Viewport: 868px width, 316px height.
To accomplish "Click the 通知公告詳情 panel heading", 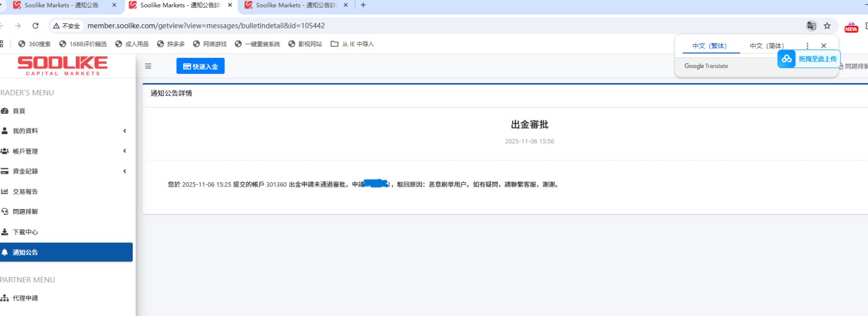I will point(171,93).
